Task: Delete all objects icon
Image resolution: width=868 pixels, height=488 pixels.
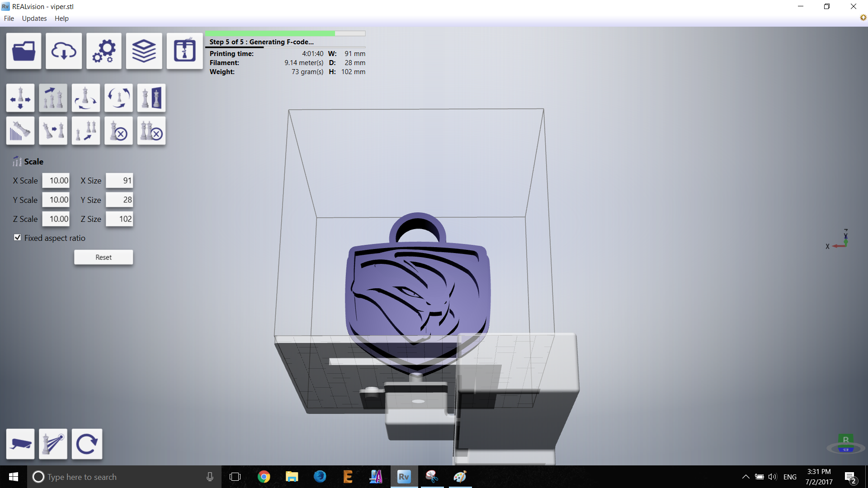Action: (x=151, y=131)
